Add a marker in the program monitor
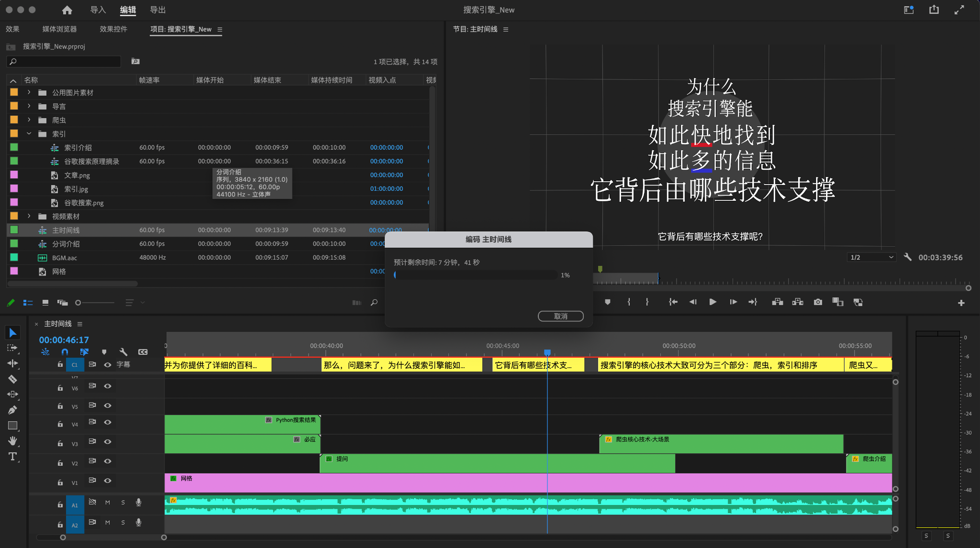 pyautogui.click(x=607, y=302)
